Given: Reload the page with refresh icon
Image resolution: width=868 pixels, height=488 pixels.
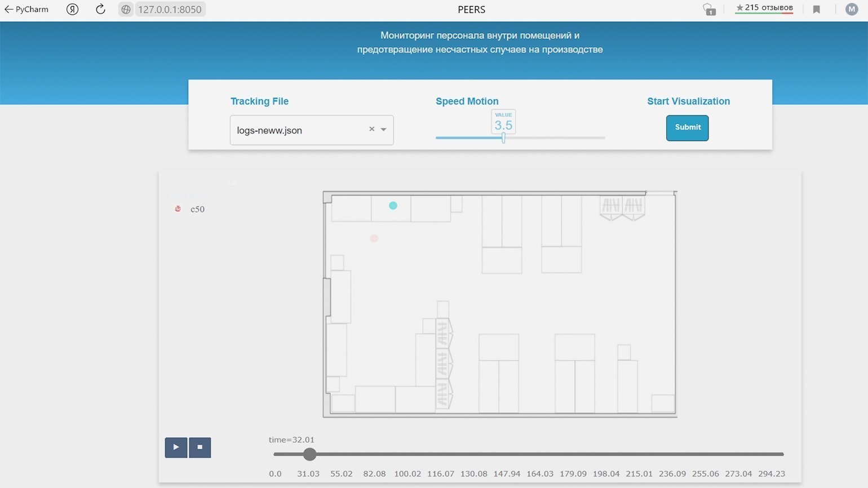Looking at the screenshot, I should (x=100, y=10).
